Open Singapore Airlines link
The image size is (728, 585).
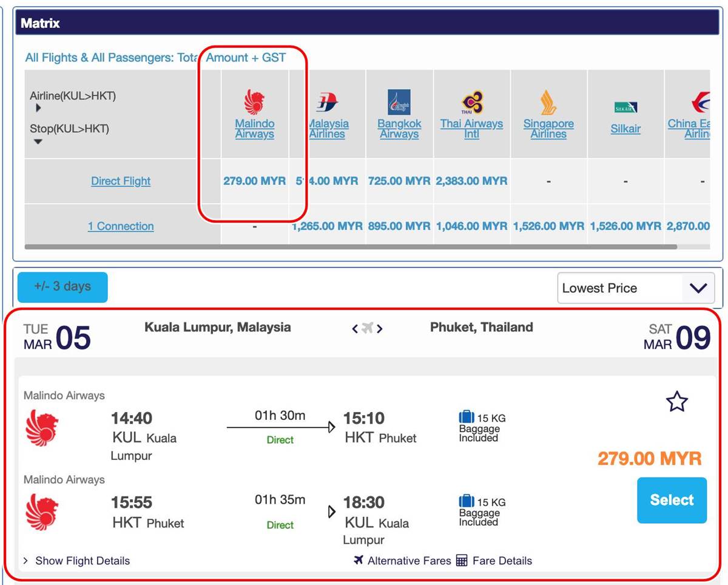[x=548, y=129]
